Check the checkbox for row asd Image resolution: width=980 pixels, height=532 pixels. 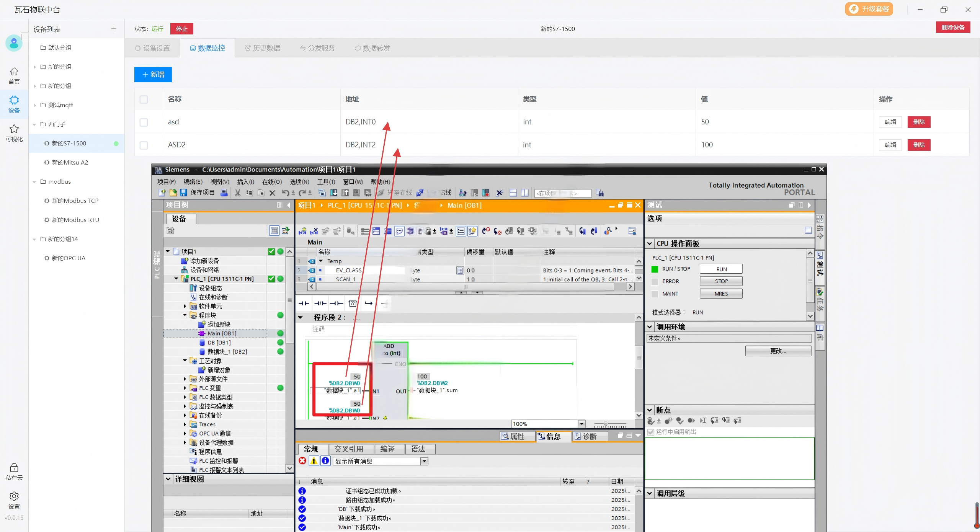tap(144, 122)
